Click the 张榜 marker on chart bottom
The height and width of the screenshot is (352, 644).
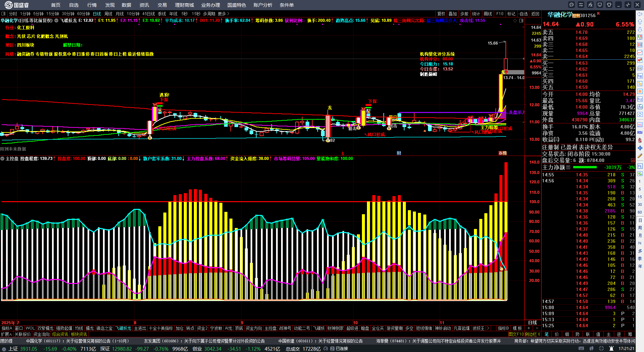point(502,153)
